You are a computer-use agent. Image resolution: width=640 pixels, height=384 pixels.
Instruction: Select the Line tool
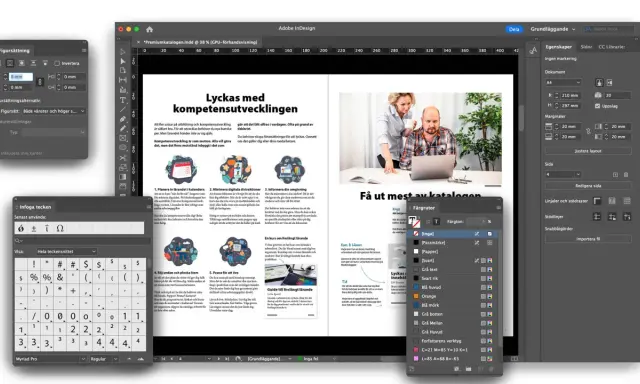click(123, 109)
